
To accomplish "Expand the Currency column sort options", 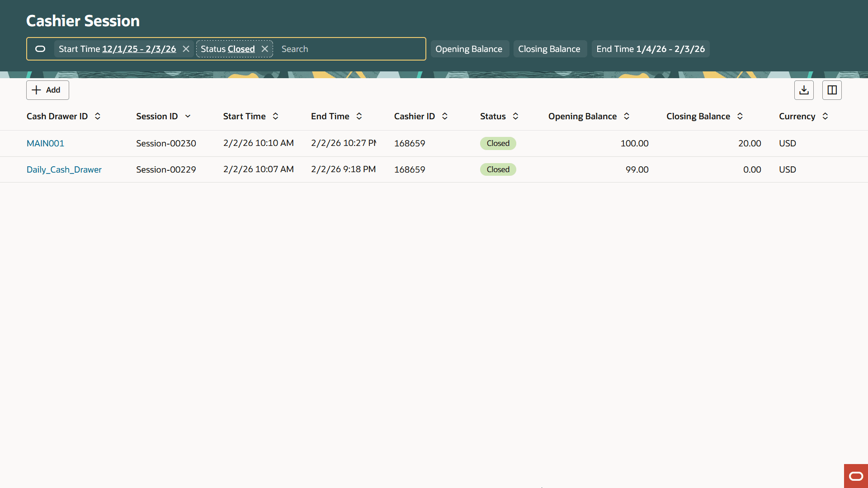I will [825, 116].
